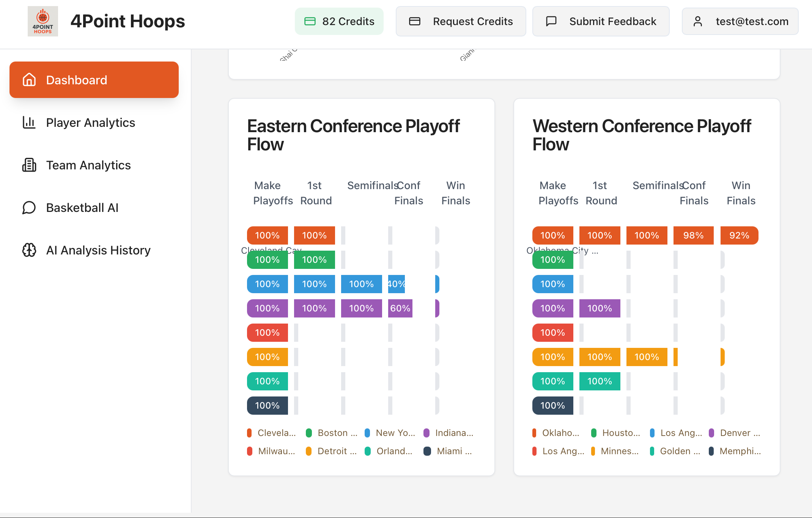
Task: Click the credit card icon in Request Credits
Action: (414, 21)
